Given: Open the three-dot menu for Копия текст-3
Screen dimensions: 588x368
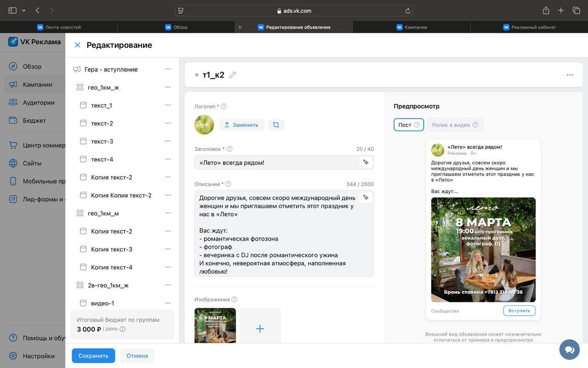Looking at the screenshot, I should (168, 249).
